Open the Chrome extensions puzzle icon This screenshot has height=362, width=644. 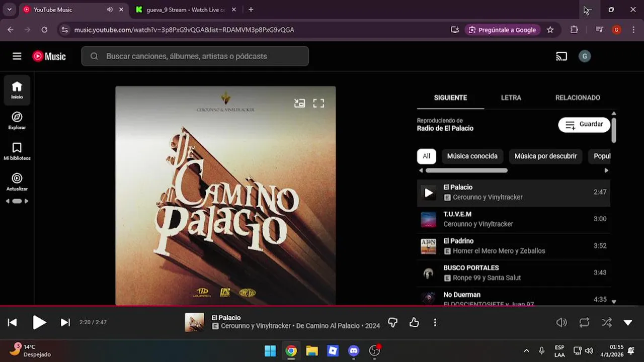[x=574, y=30]
